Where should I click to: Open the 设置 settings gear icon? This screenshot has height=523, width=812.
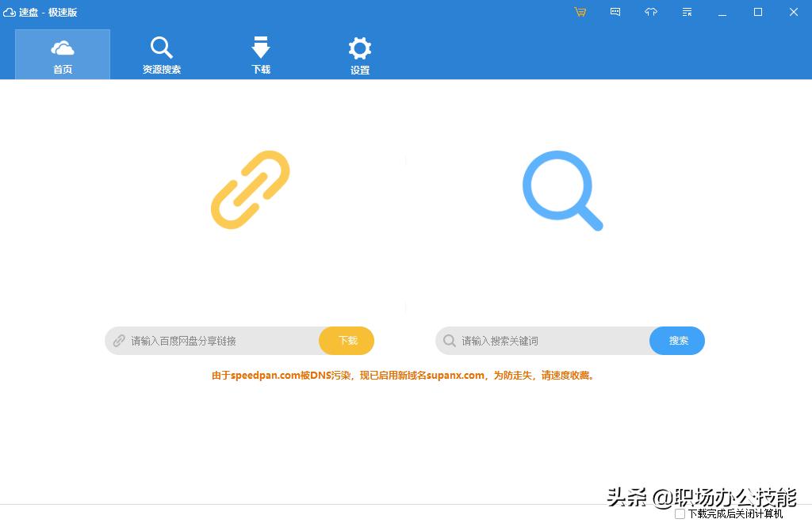359,53
